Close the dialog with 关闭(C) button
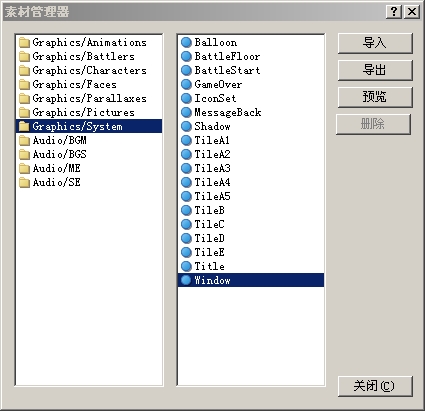The height and width of the screenshot is (411, 425). (375, 387)
